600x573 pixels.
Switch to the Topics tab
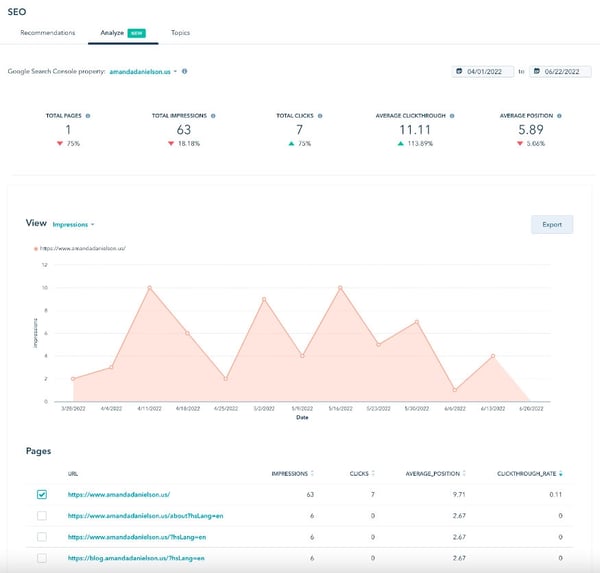tap(180, 33)
